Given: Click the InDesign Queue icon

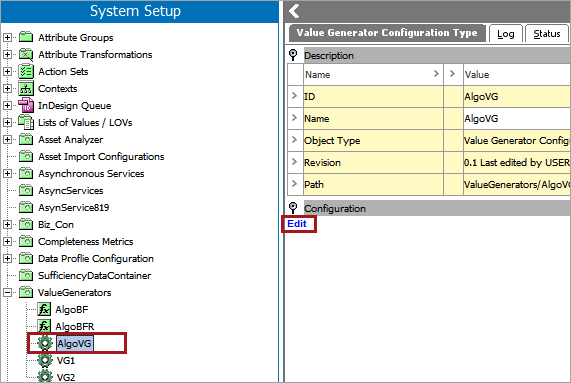Looking at the screenshot, I should (26, 106).
